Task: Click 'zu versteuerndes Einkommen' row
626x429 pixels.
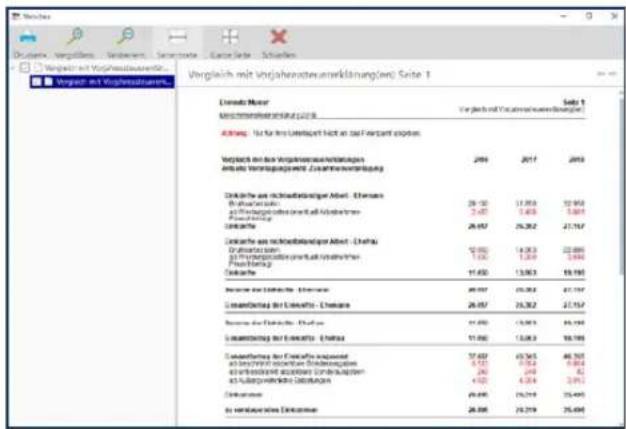Action: click(404, 410)
